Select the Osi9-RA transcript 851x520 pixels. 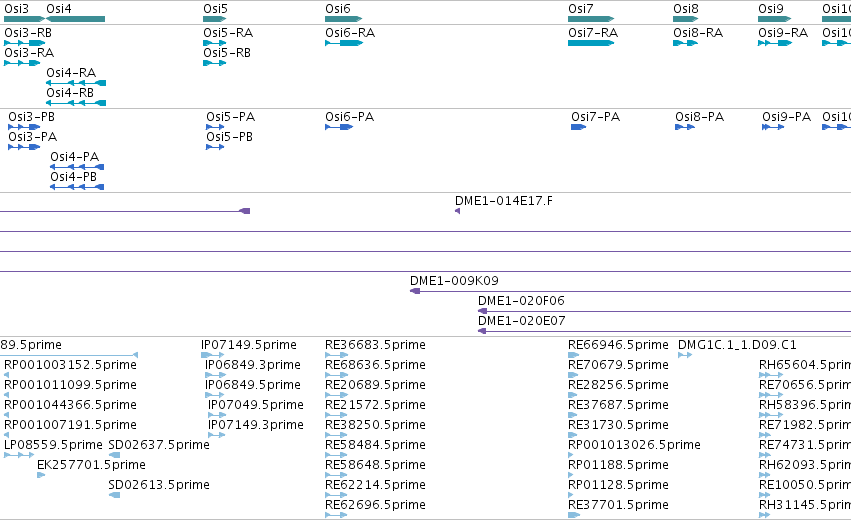(x=775, y=43)
